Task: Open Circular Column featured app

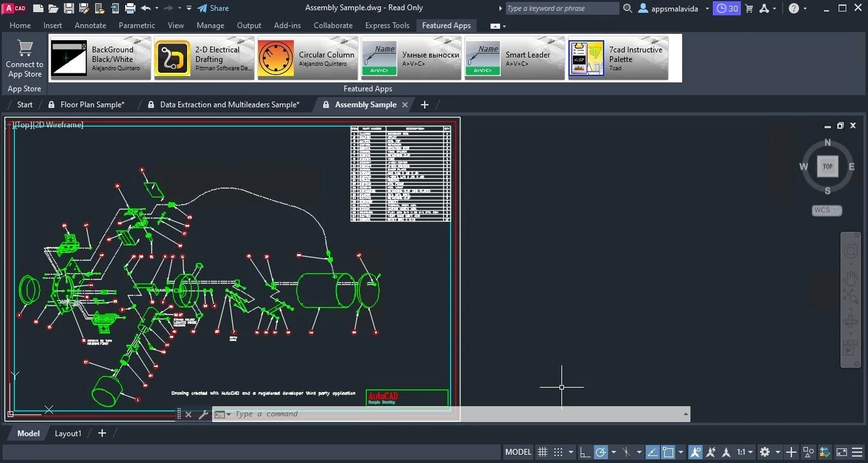Action: point(308,58)
